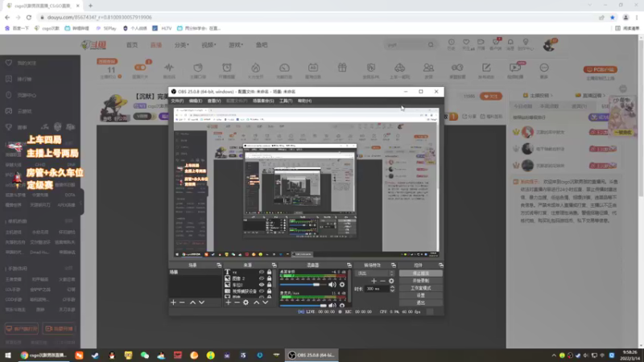Move scene up arrow in OBS Scenes dock
The height and width of the screenshot is (362, 644).
coord(192,302)
